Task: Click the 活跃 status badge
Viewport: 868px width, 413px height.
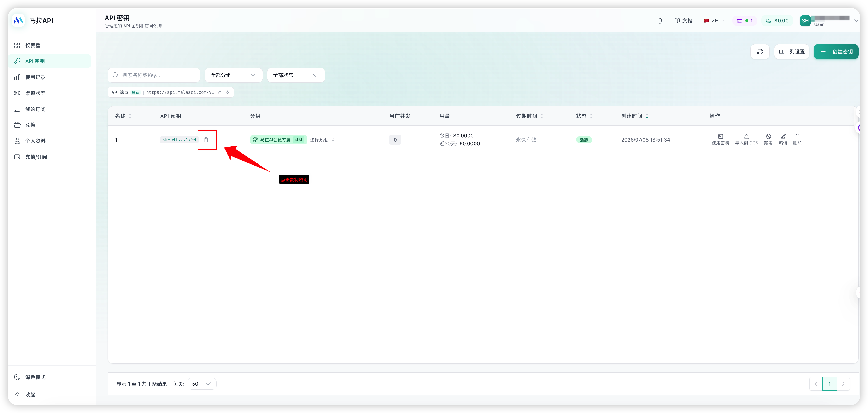Action: (584, 140)
